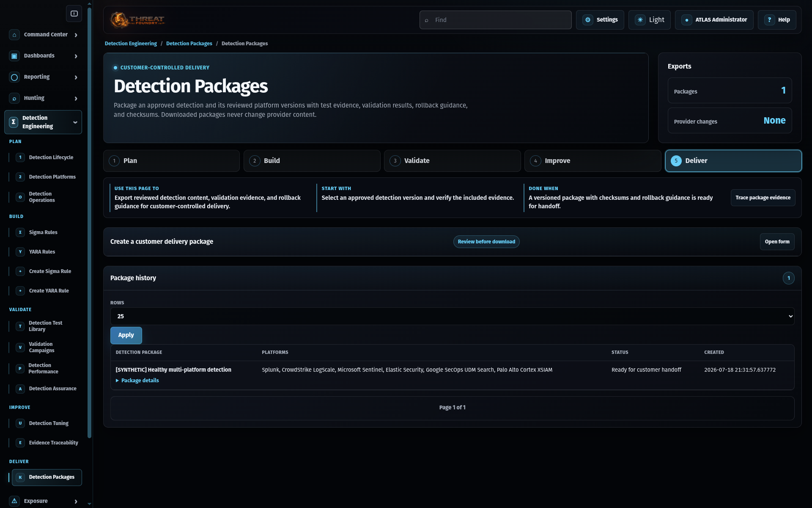Click the Detection Tuning U icon

pos(20,423)
